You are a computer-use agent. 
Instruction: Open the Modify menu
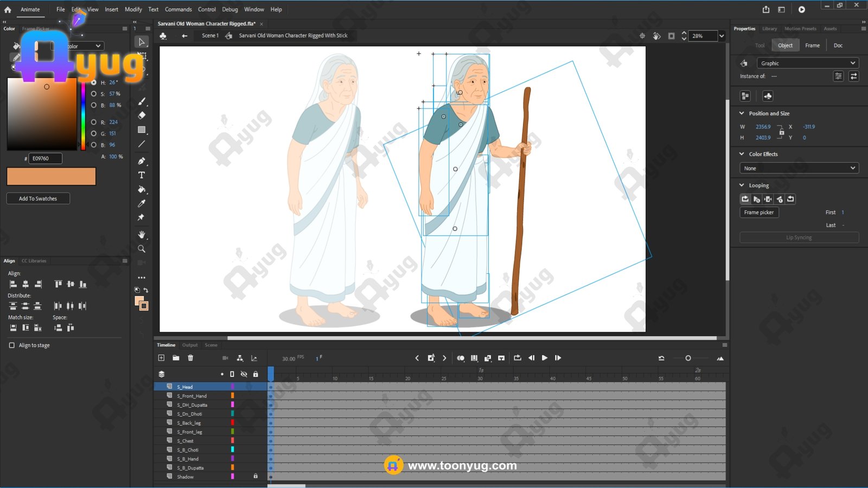click(x=133, y=9)
